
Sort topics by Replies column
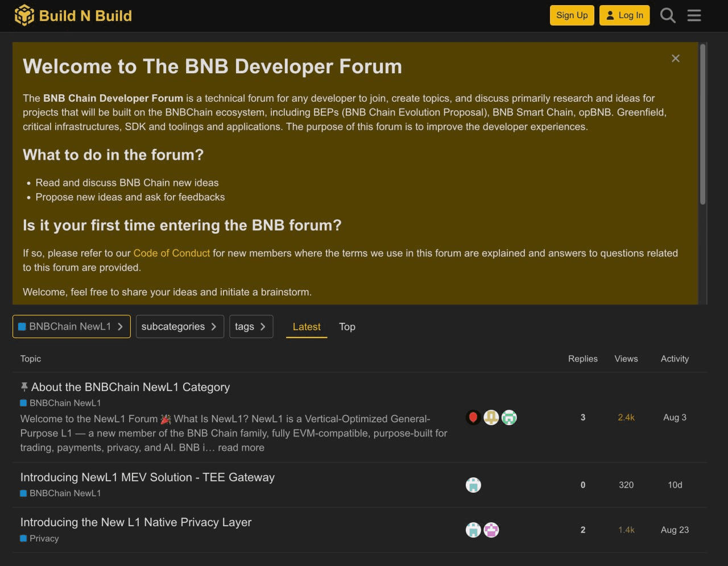(x=583, y=359)
